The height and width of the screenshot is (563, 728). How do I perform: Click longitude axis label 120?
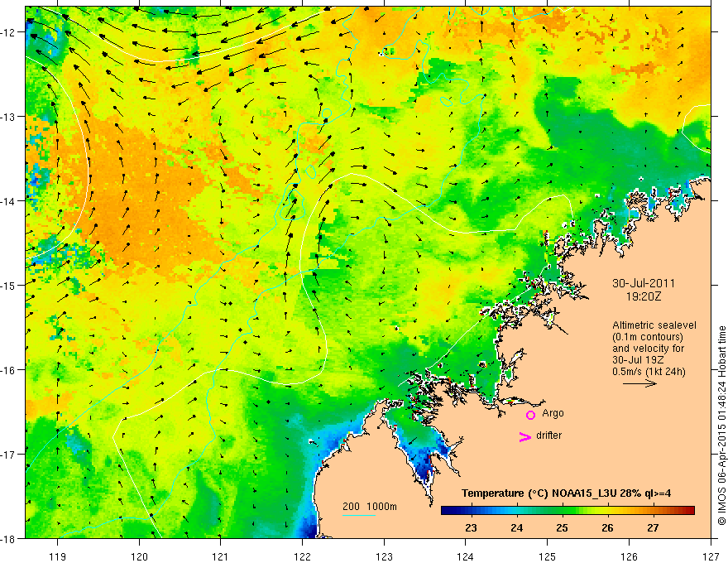139,556
